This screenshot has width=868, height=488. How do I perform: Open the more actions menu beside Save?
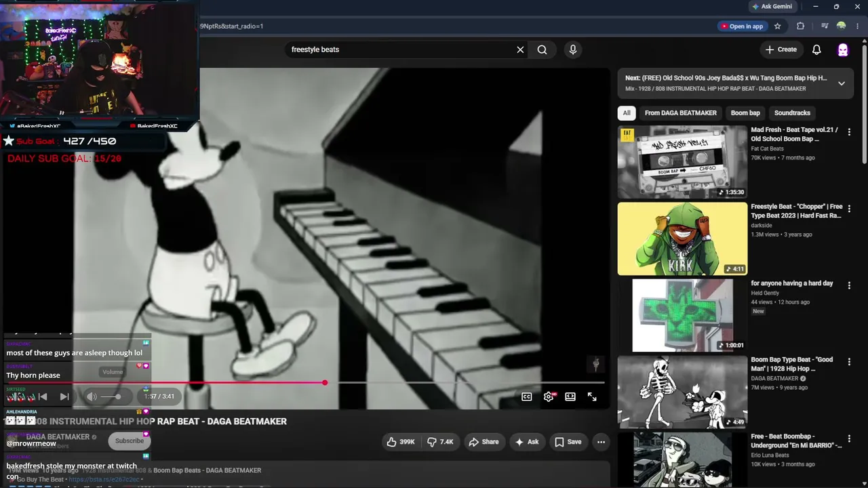(x=601, y=442)
